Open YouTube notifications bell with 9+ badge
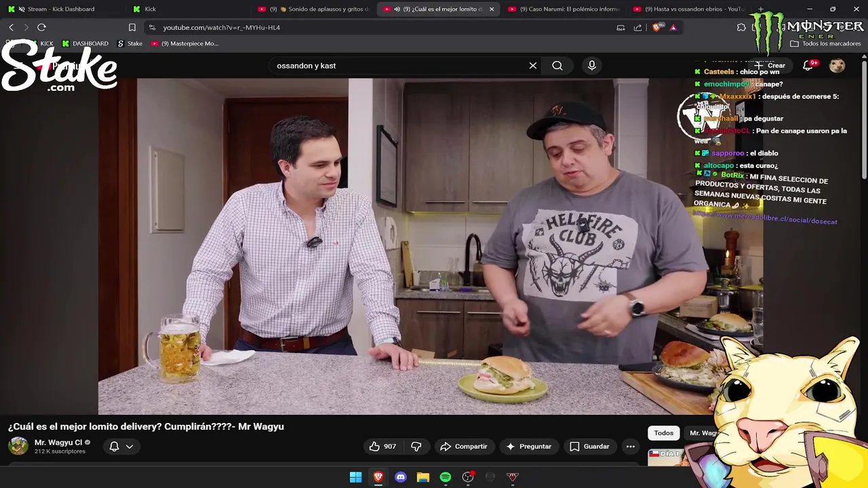868x488 pixels. [x=808, y=66]
